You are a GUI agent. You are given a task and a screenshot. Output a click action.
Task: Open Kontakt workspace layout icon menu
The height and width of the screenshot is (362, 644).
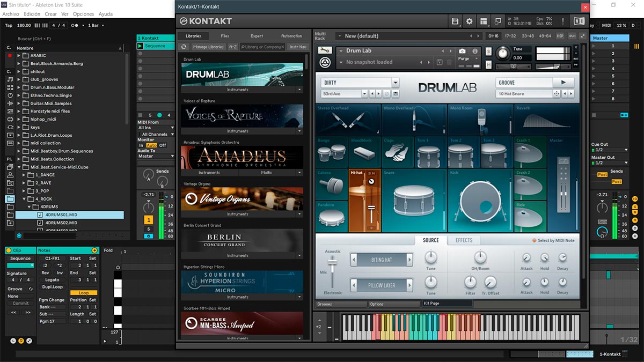[x=484, y=21]
